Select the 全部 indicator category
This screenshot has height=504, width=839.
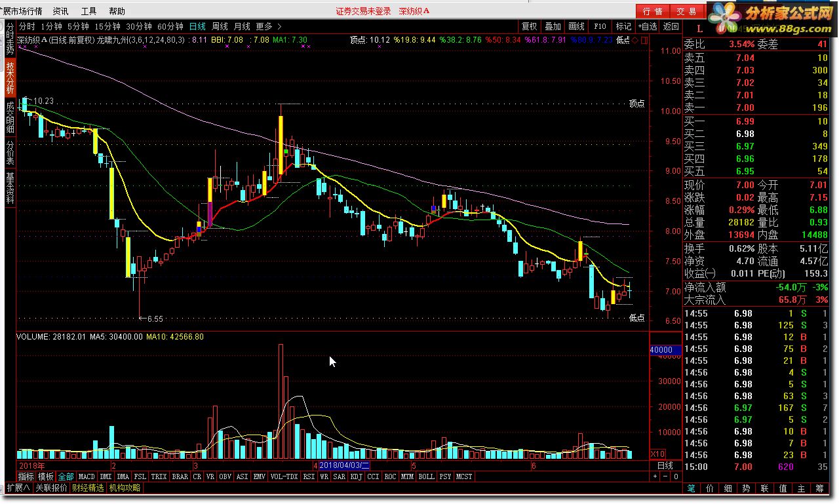(x=66, y=476)
